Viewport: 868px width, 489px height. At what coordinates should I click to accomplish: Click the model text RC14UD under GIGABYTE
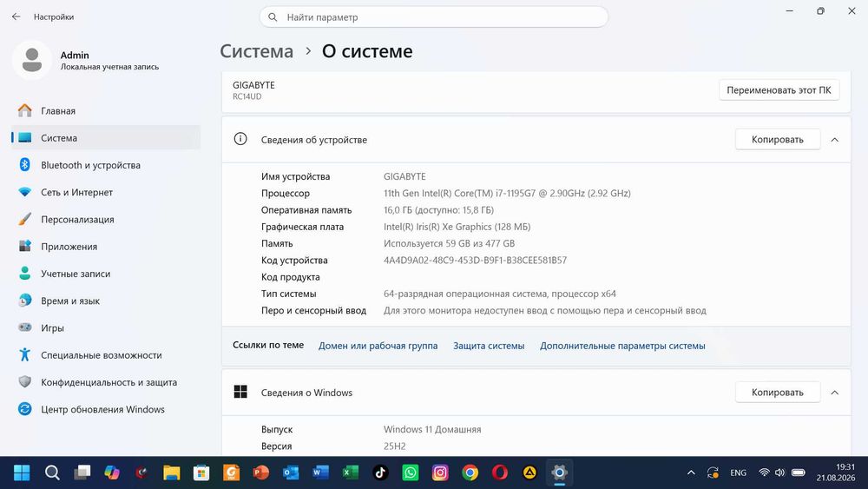point(247,96)
